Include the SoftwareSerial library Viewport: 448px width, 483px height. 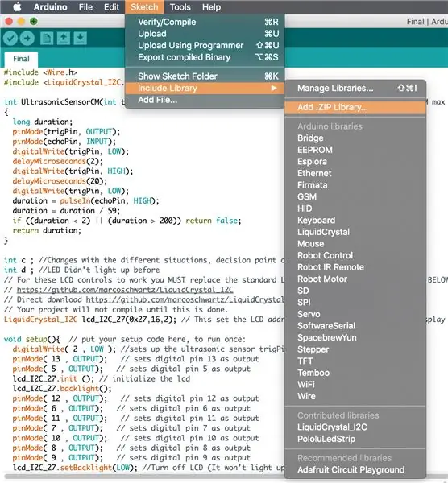[355, 325]
